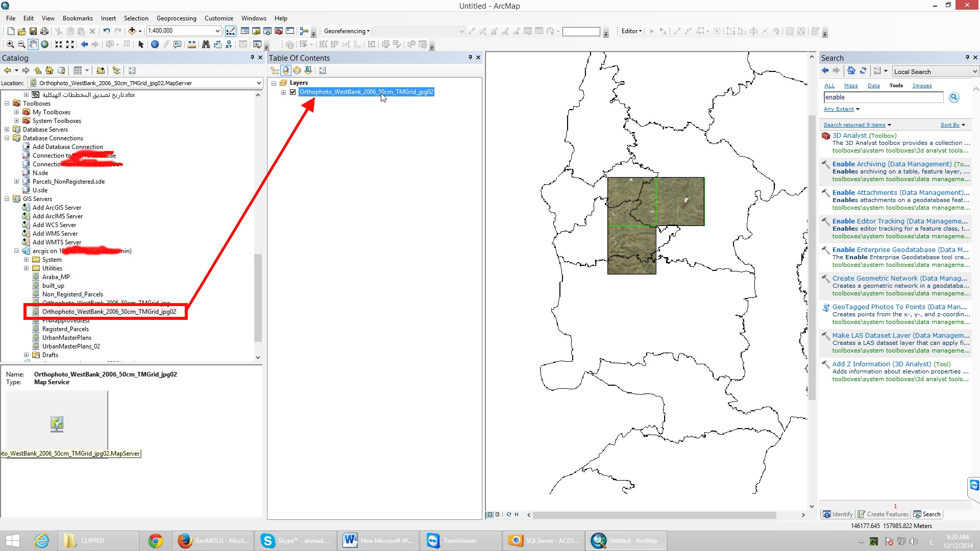This screenshot has height=551, width=980.
Task: Switch to the Maps search filter
Action: [851, 86]
